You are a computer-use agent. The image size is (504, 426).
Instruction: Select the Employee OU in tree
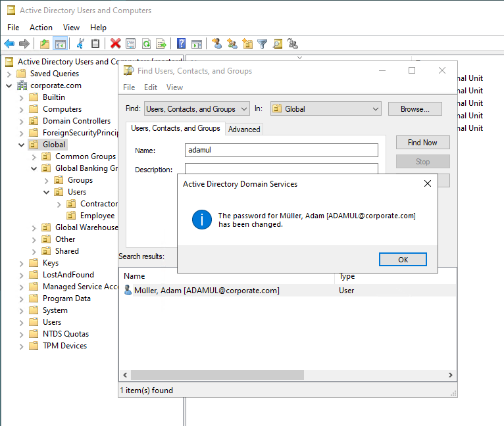point(97,216)
